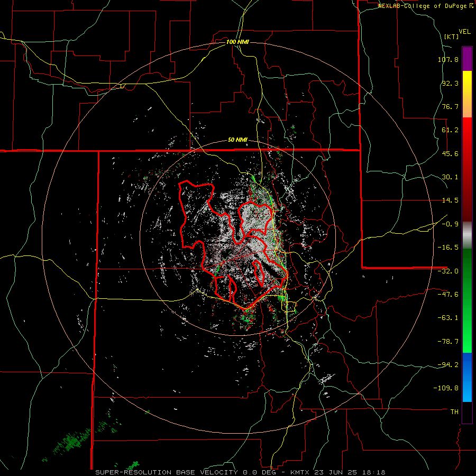This screenshot has height=476, width=476.
Task: Click the -109.8 value on the velocity scale
Action: click(446, 388)
